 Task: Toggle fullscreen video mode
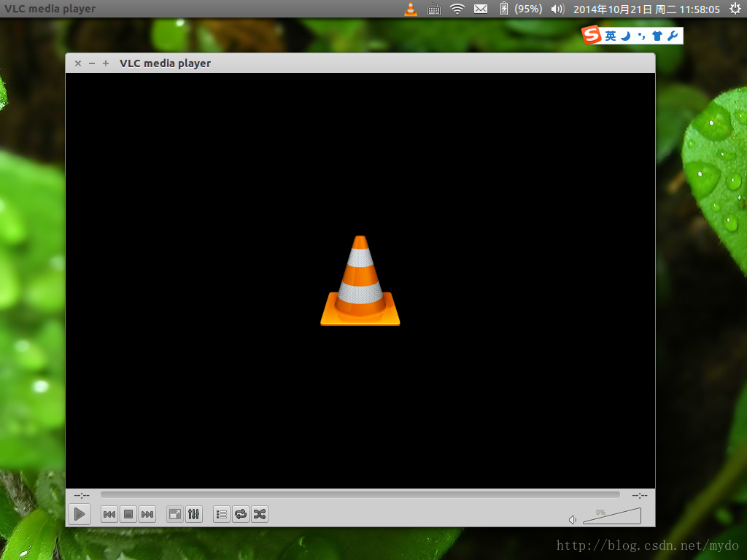175,514
